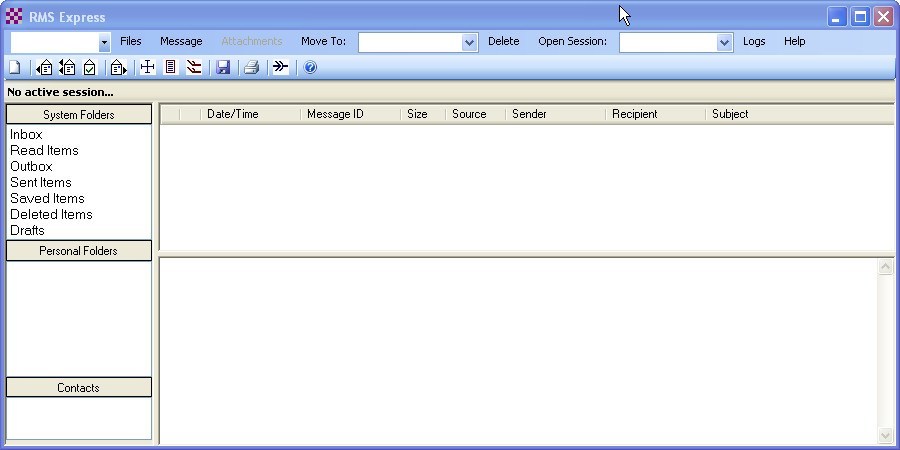Click the Reply All icon with double arrows
Screen dimensions: 900x450
tap(67, 68)
